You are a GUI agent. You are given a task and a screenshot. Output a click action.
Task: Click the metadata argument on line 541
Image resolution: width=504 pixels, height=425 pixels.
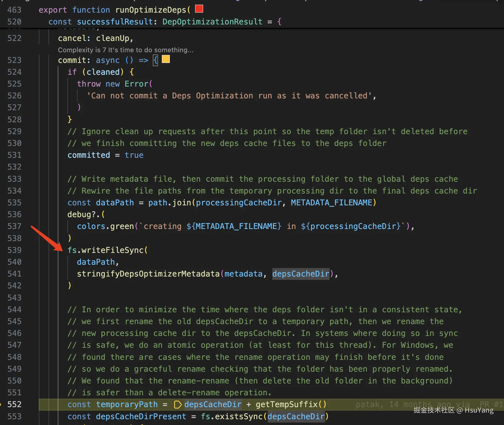(243, 274)
